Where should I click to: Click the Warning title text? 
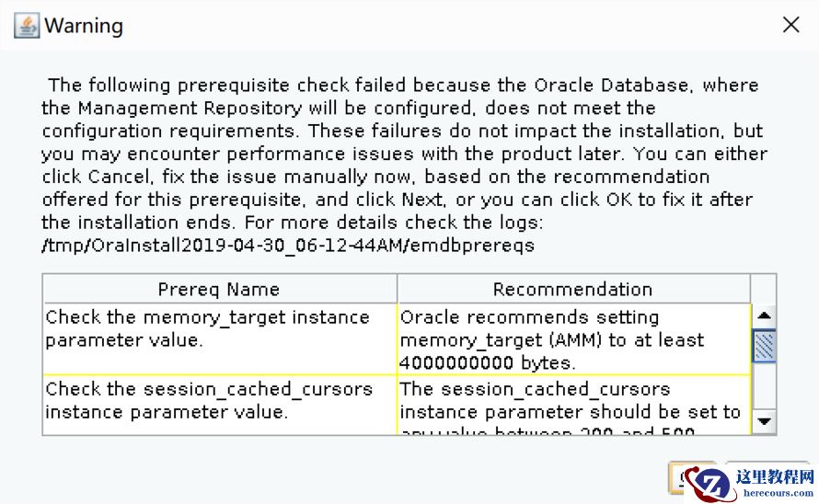pyautogui.click(x=84, y=26)
